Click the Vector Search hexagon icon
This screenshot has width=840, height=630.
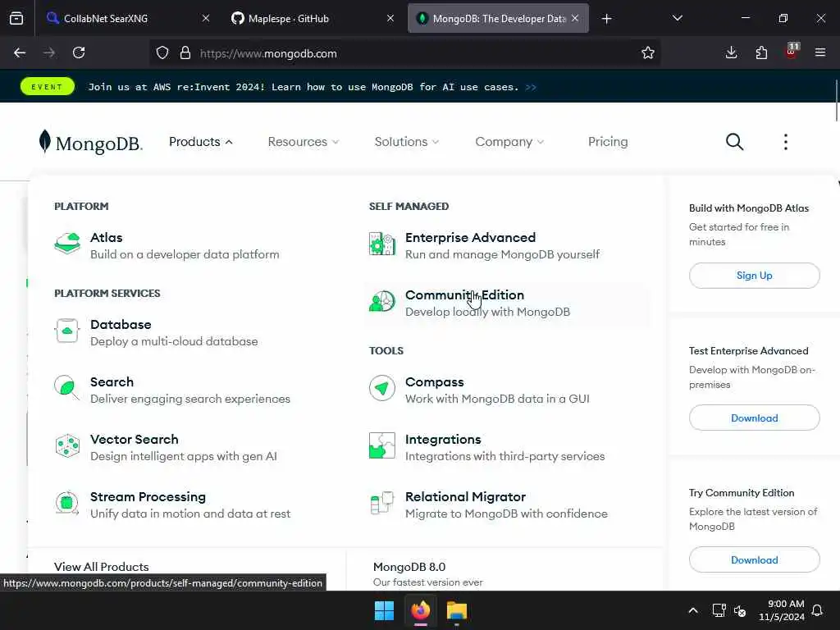coord(67,445)
